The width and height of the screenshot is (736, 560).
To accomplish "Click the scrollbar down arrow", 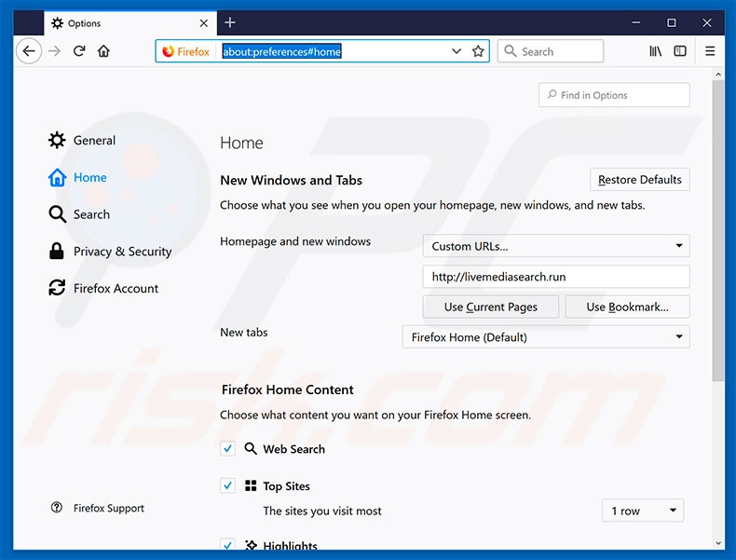I will click(x=718, y=543).
